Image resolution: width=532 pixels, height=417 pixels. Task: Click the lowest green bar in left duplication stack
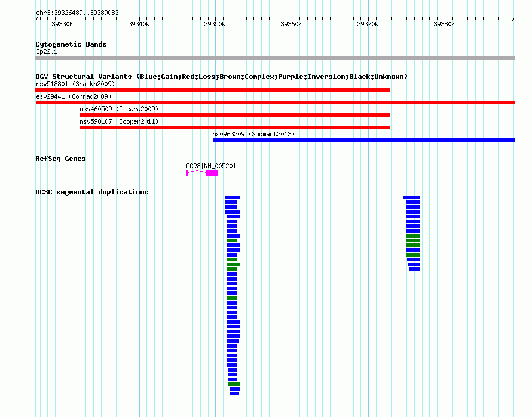tap(234, 384)
